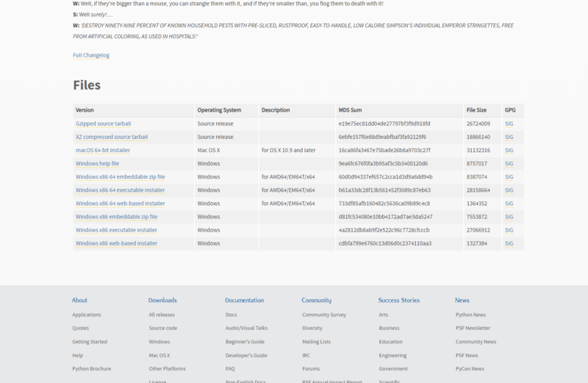Viewport: 588px width, 383px height.
Task: Open SIG for x86 embeddable zip file
Action: [x=509, y=217]
